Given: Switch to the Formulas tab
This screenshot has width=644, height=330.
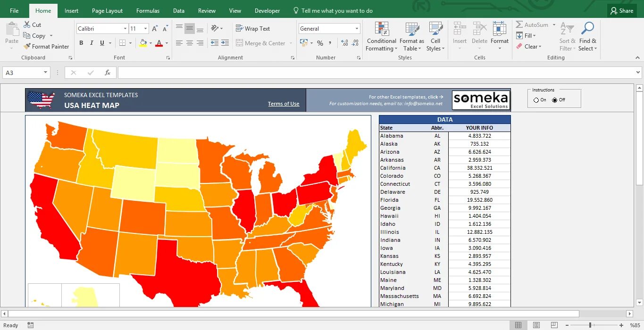Looking at the screenshot, I should coord(148,10).
